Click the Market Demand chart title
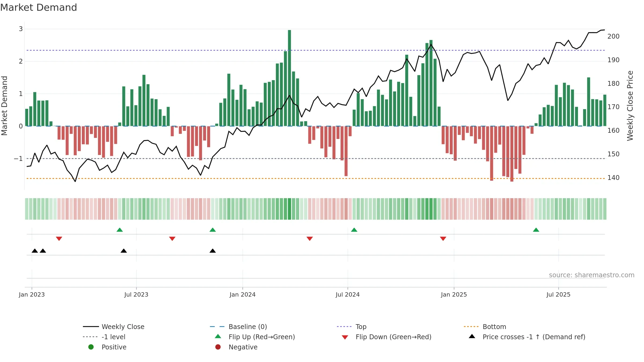Screen dimensions: 644x362 click(39, 8)
